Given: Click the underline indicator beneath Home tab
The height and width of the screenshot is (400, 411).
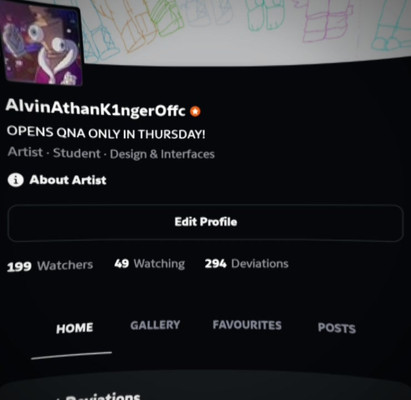Looking at the screenshot, I should [71, 355].
